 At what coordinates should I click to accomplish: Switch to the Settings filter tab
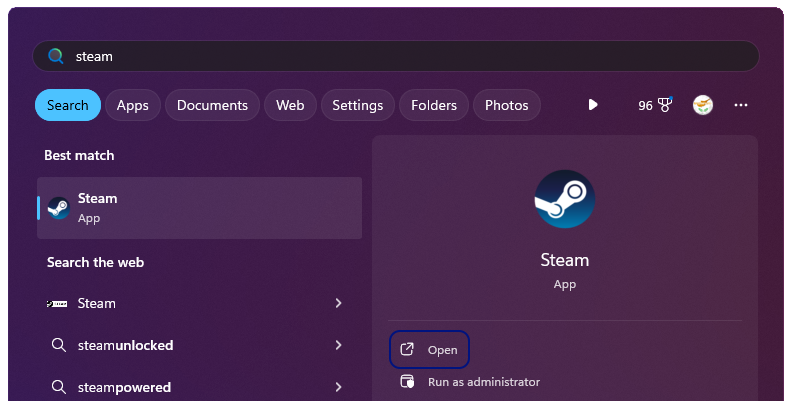click(358, 105)
